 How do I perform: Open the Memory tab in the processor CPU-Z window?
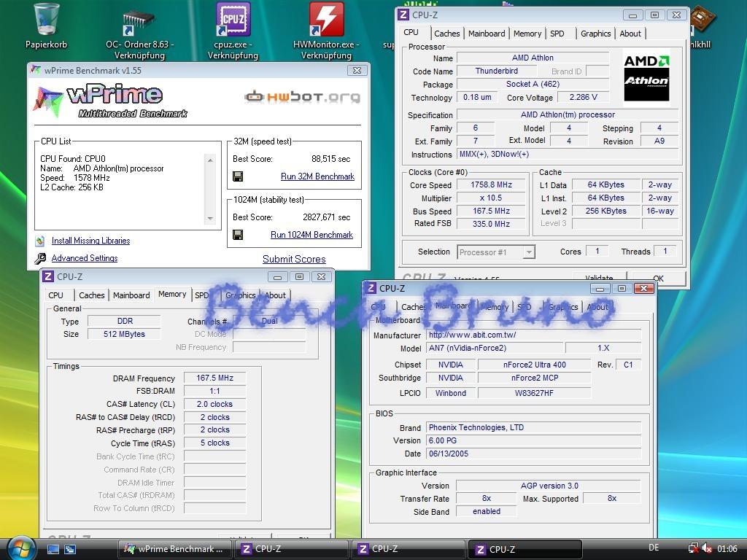tap(527, 34)
